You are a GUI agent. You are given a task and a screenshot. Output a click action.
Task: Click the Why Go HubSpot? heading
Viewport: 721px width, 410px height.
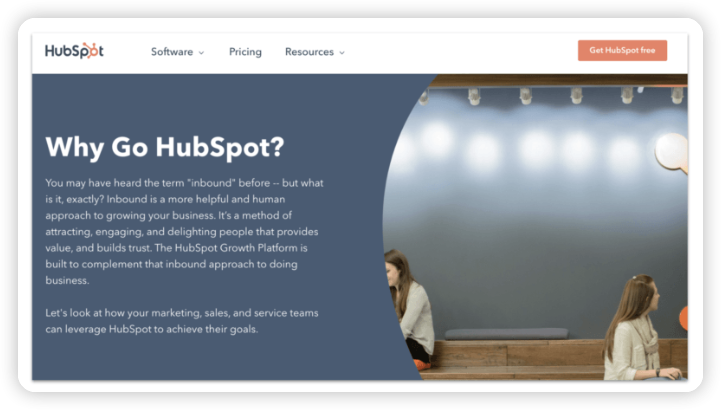(x=165, y=148)
